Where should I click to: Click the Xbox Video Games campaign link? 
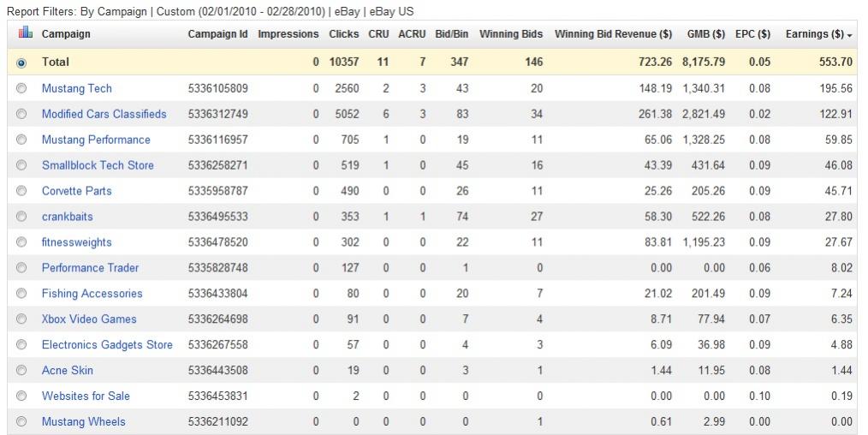[x=89, y=319]
